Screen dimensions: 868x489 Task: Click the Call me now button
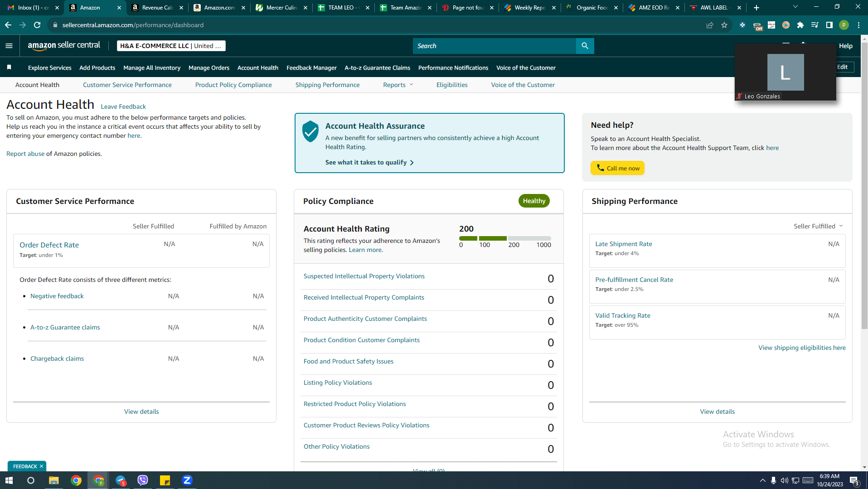[x=617, y=168]
